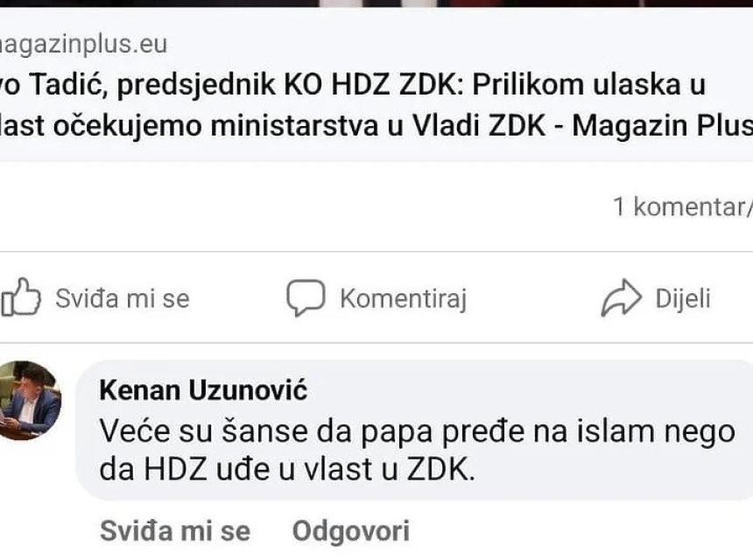The height and width of the screenshot is (560, 753).
Task: Select the "Dijeli" share label
Action: [x=683, y=299]
